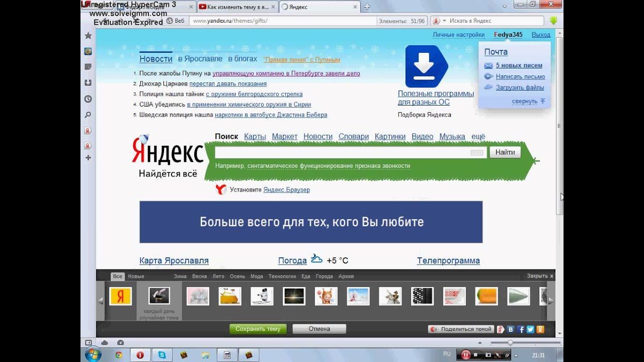Open 'Телепрограмма' link
The height and width of the screenshot is (362, 644).
tap(448, 260)
